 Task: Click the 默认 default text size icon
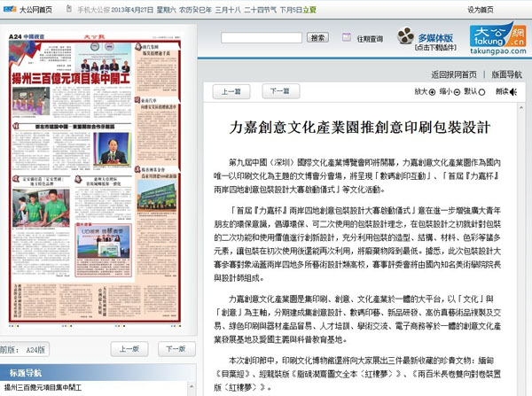point(481,92)
